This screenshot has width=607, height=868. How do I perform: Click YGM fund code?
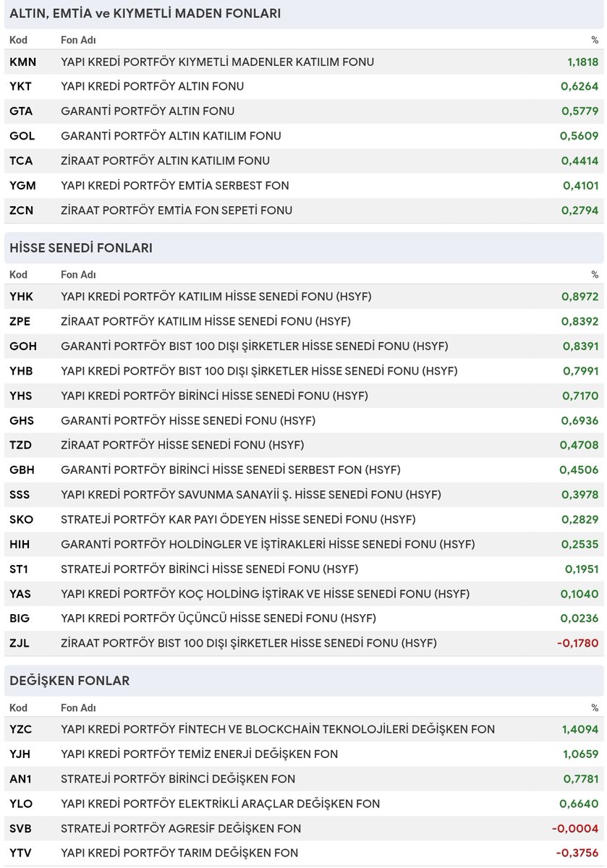click(x=23, y=185)
